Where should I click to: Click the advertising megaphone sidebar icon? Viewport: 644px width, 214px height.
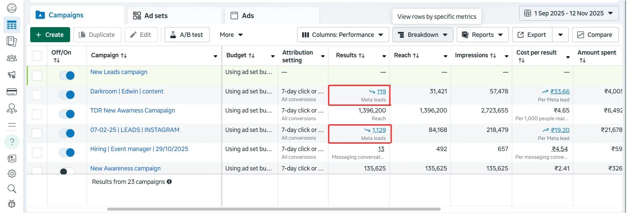pyautogui.click(x=12, y=75)
